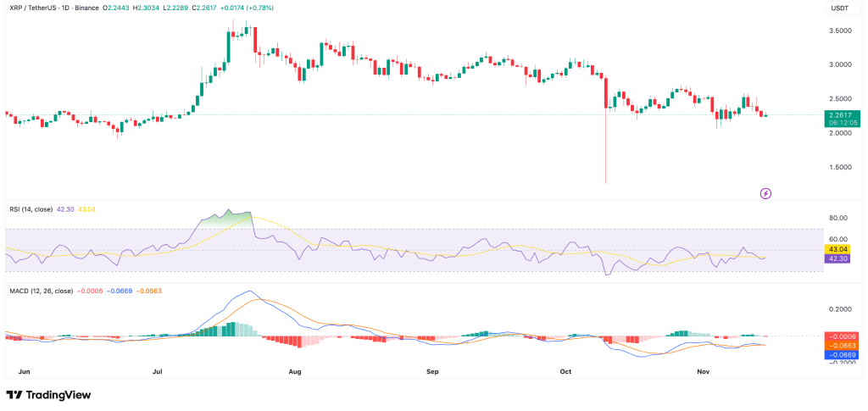The width and height of the screenshot is (868, 411).
Task: Click the Oct label on time axis
Action: (x=565, y=372)
